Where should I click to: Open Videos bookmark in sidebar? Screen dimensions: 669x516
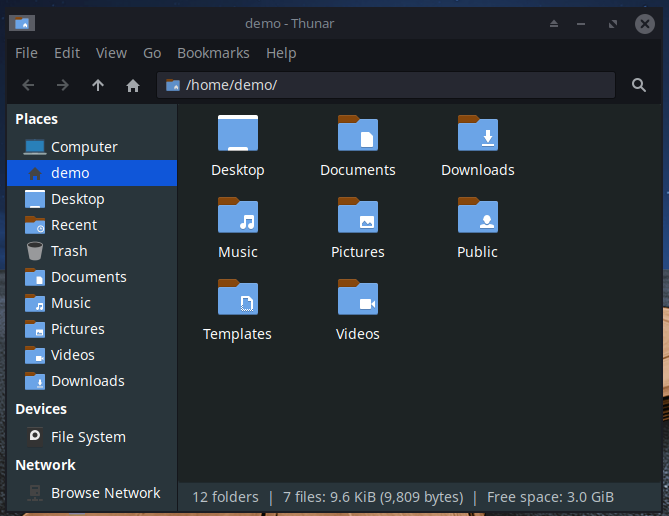(x=92, y=355)
